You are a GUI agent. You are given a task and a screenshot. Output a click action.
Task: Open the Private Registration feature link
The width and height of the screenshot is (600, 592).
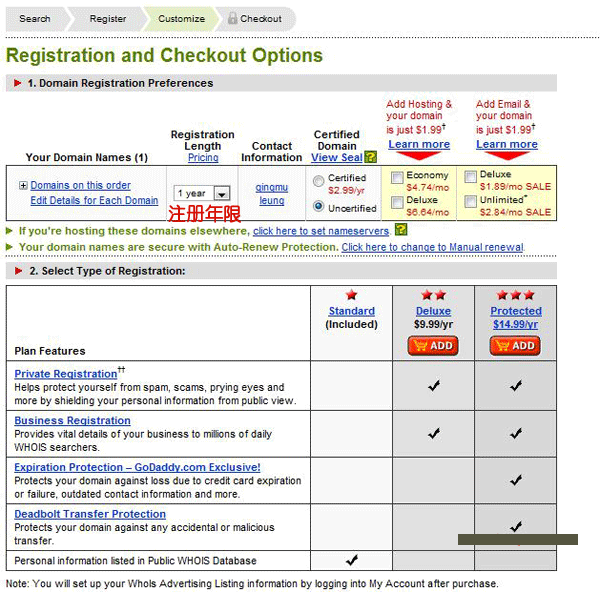(x=65, y=374)
